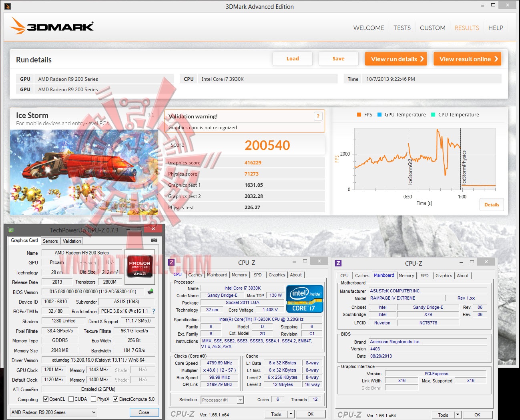The height and width of the screenshot is (420, 520).
Task: Open the TESTS tab
Action: tap(402, 28)
